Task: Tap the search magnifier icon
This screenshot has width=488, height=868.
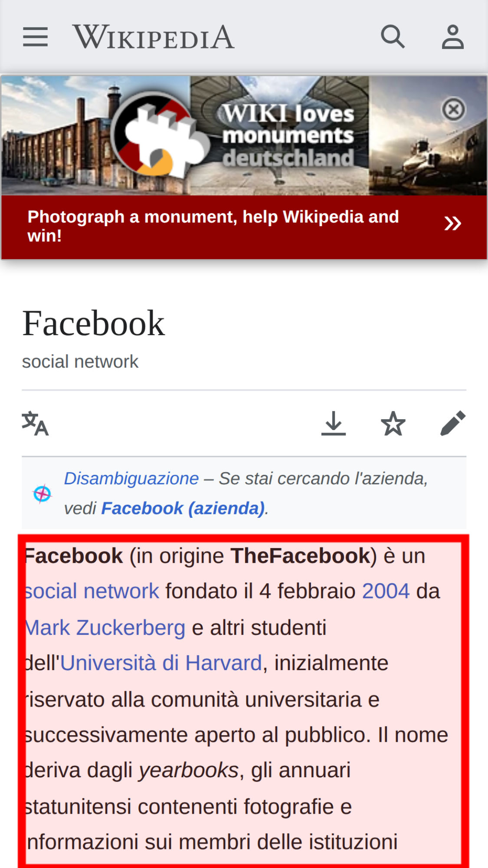Action: click(393, 36)
